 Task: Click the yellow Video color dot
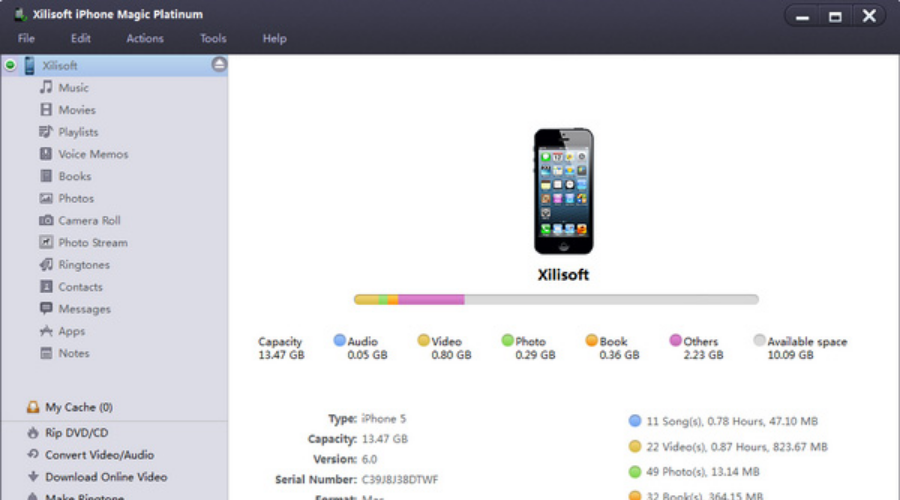click(423, 340)
